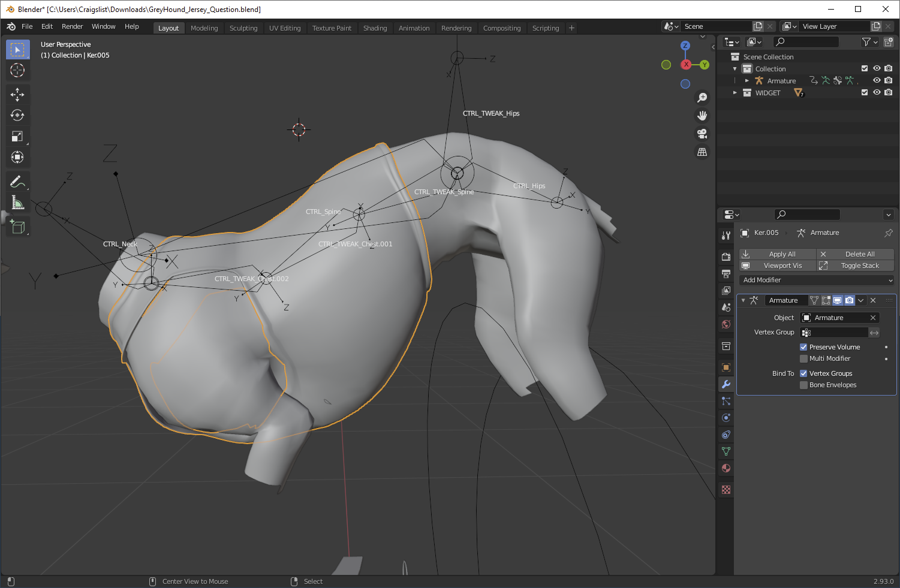900x588 pixels.
Task: Add a new collection in the outliner
Action: [889, 42]
